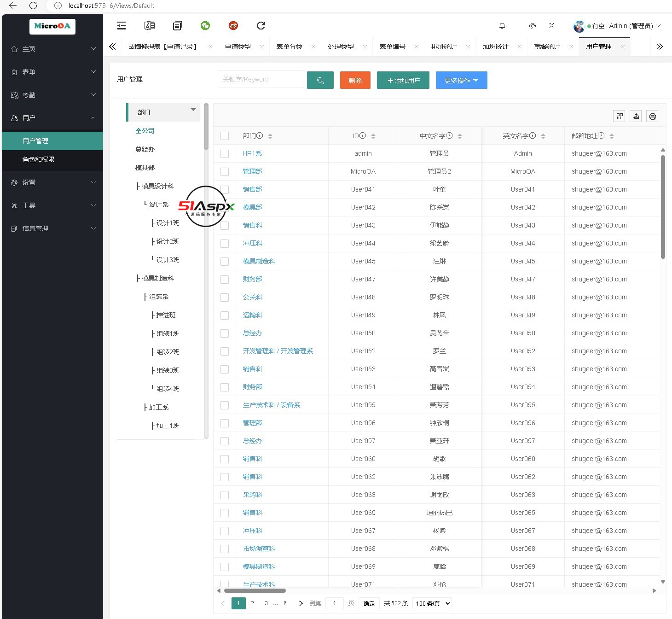Click the table horizontal scrollbar thumb
Screen dimensions: 672x619
[255, 590]
